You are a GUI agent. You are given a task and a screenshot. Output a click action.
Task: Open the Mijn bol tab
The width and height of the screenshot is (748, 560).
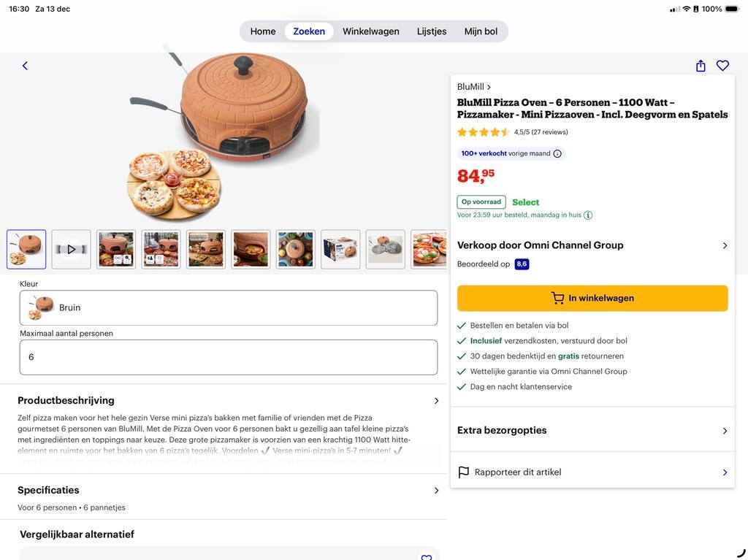[481, 31]
